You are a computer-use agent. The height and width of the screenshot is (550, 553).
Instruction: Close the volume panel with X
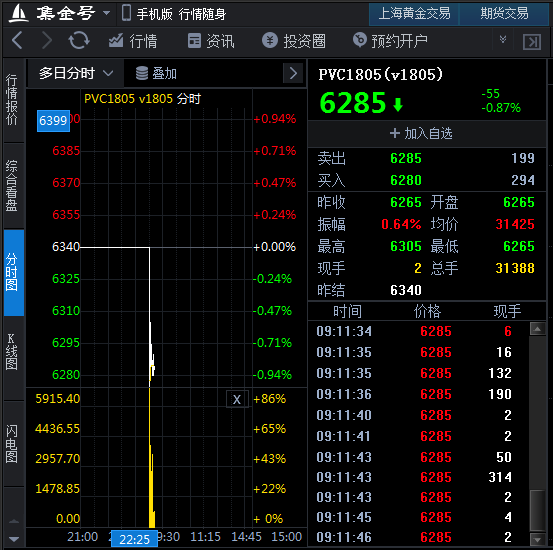(x=237, y=399)
